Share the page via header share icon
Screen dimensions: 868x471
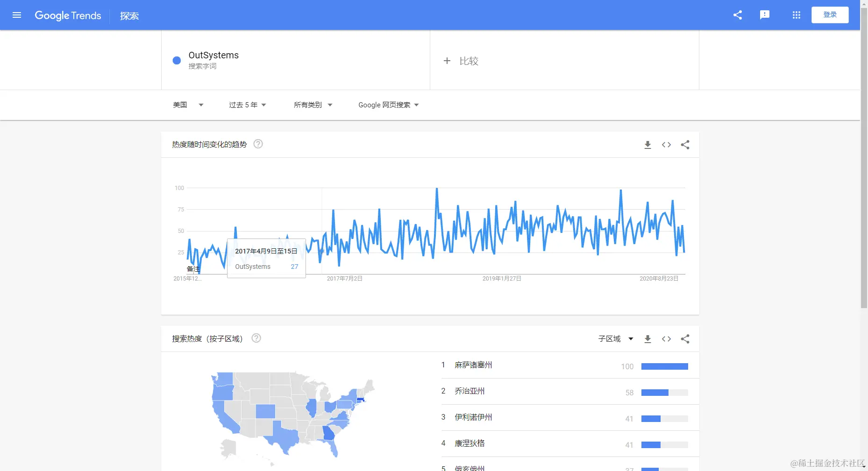[x=738, y=15]
